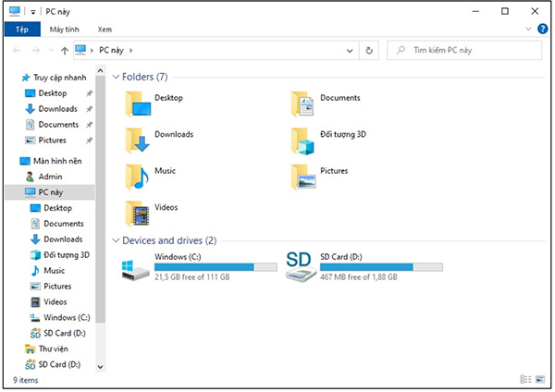The image size is (555, 392).
Task: Open the Máy tính ribbon tab
Action: coord(64,30)
